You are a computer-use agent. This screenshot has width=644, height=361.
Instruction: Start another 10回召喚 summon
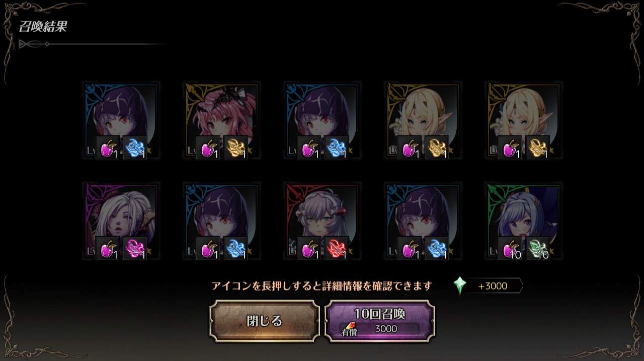(379, 321)
